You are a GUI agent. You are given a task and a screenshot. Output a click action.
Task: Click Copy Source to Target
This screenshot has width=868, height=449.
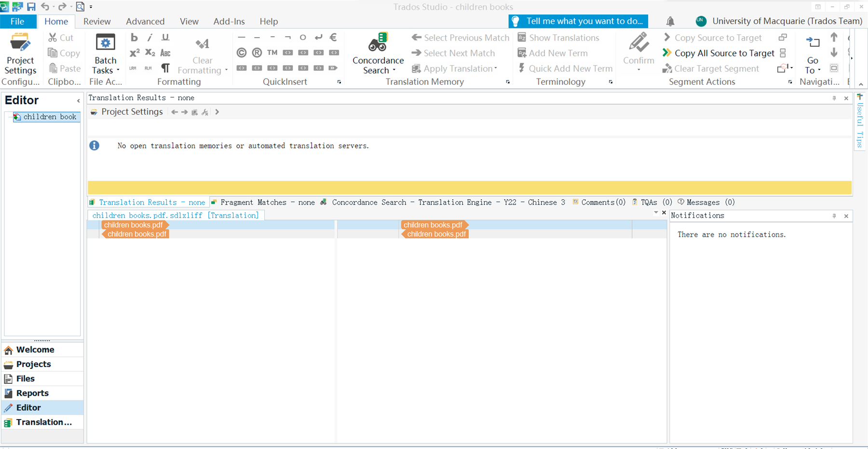point(713,38)
